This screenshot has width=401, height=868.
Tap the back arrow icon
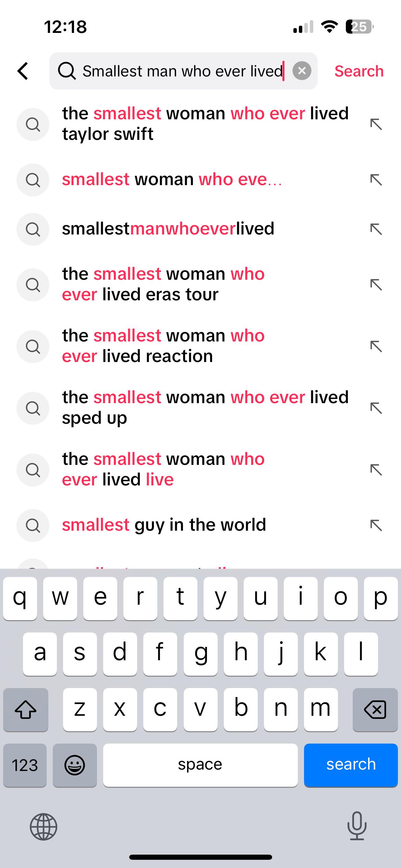(x=23, y=71)
